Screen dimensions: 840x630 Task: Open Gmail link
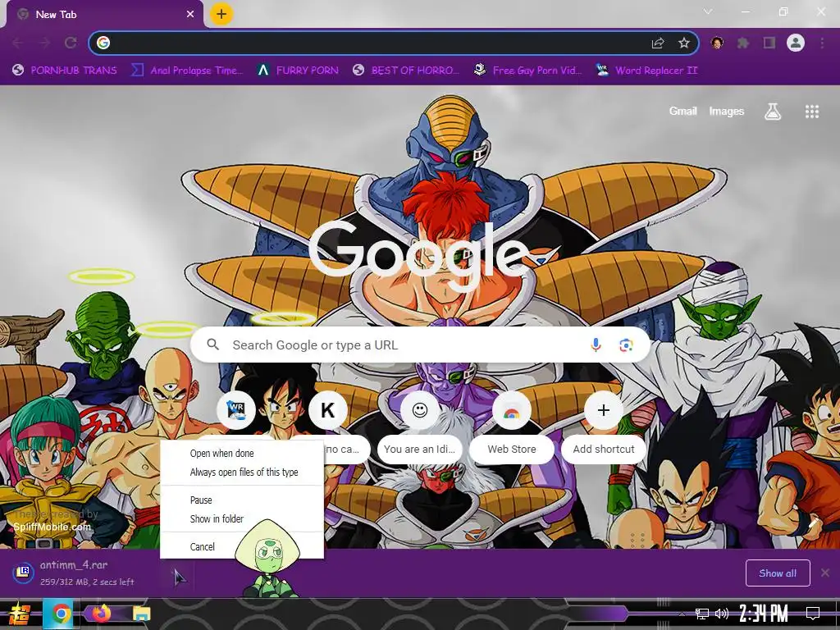coord(683,111)
